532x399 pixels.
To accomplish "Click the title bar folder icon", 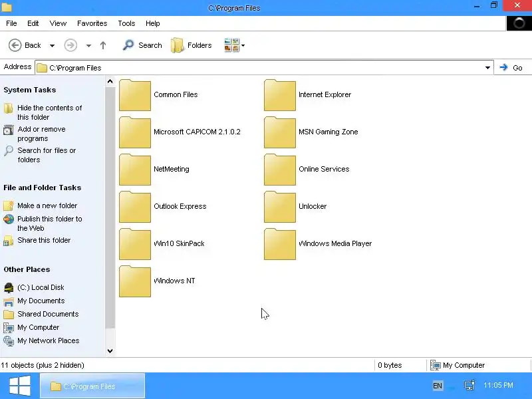I will (7, 7).
